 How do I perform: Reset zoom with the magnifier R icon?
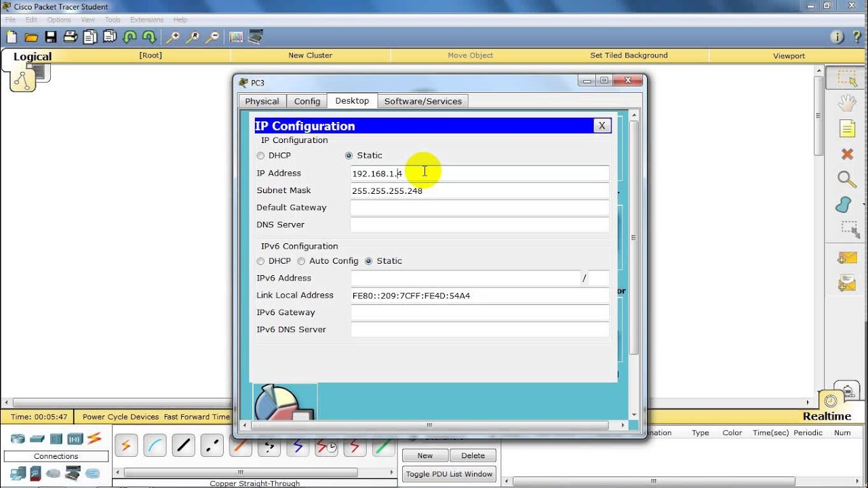coord(193,37)
